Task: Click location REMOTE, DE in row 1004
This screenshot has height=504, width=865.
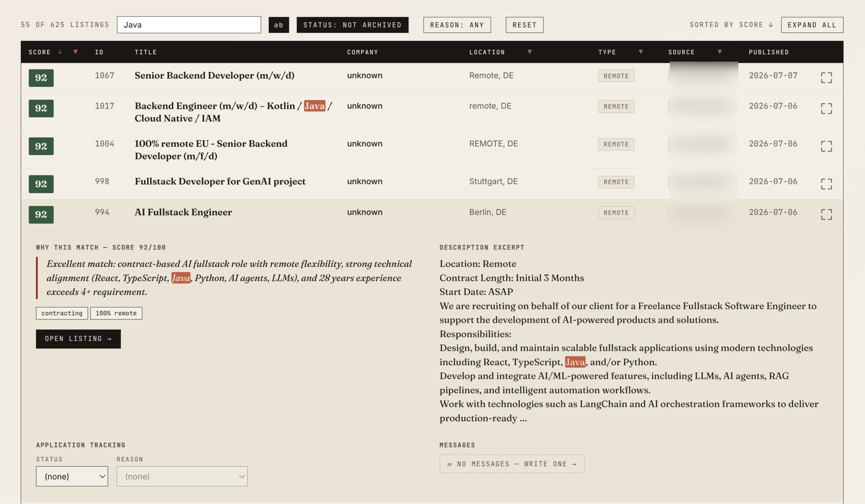Action: tap(493, 144)
